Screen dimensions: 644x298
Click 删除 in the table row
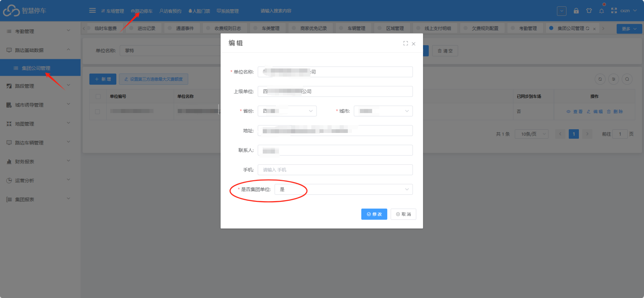point(615,112)
